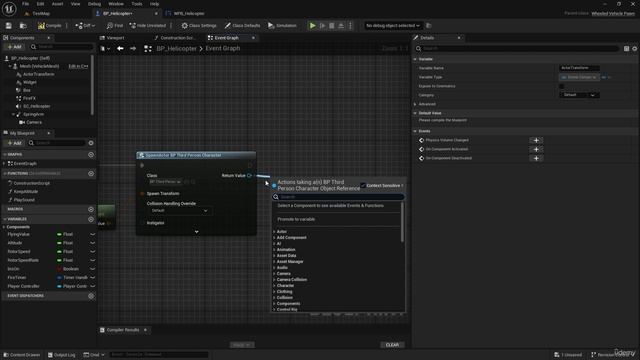Switch to the Construction Script tab
Screen dimensions: 640x360
(x=176, y=38)
